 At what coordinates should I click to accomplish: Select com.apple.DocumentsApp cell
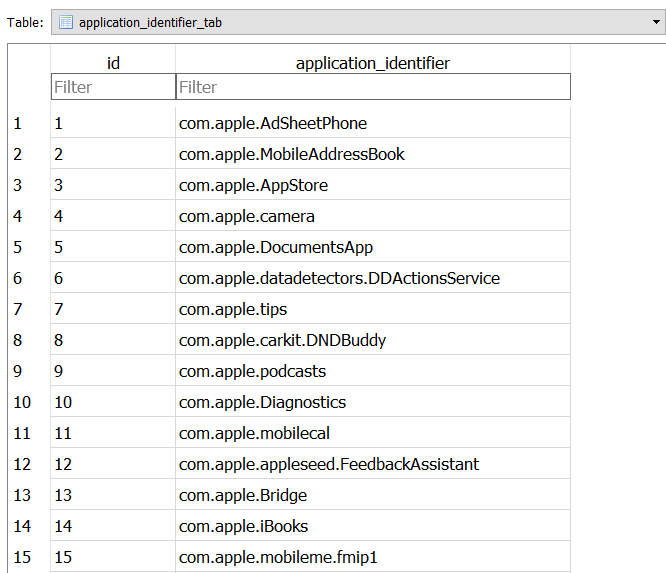(373, 247)
